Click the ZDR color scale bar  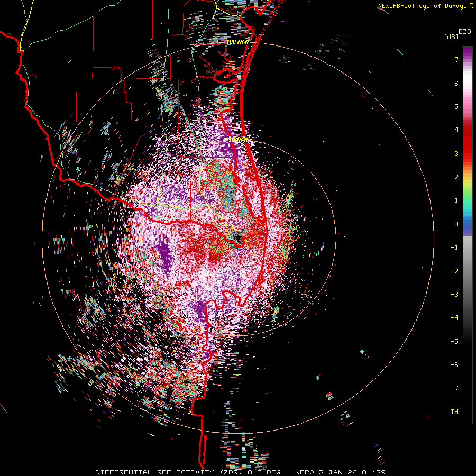467,235
